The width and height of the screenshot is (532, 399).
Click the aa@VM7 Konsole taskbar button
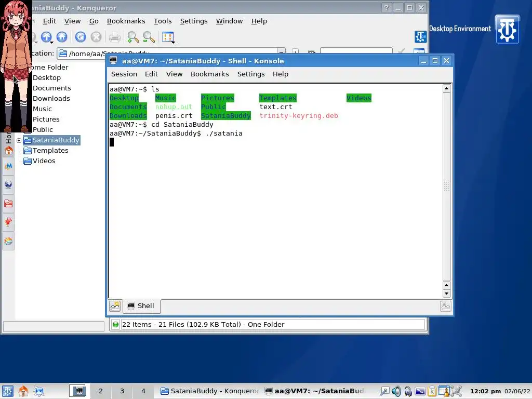tap(314, 391)
